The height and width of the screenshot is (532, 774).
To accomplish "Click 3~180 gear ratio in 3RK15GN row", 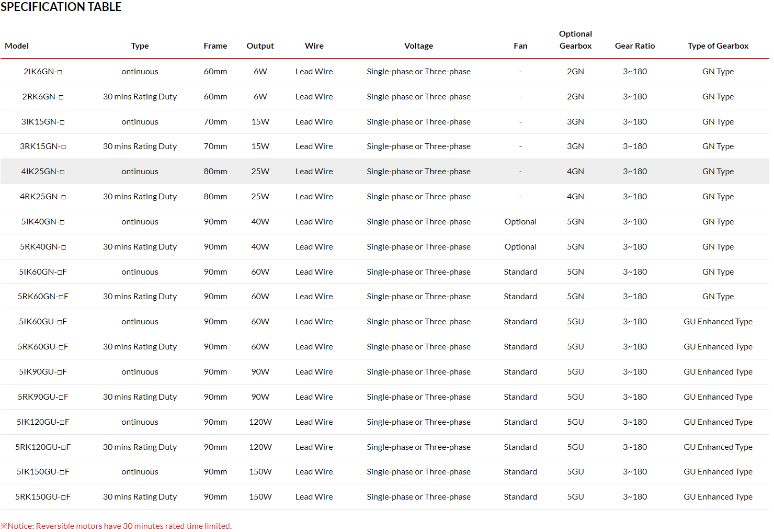I will tap(635, 146).
